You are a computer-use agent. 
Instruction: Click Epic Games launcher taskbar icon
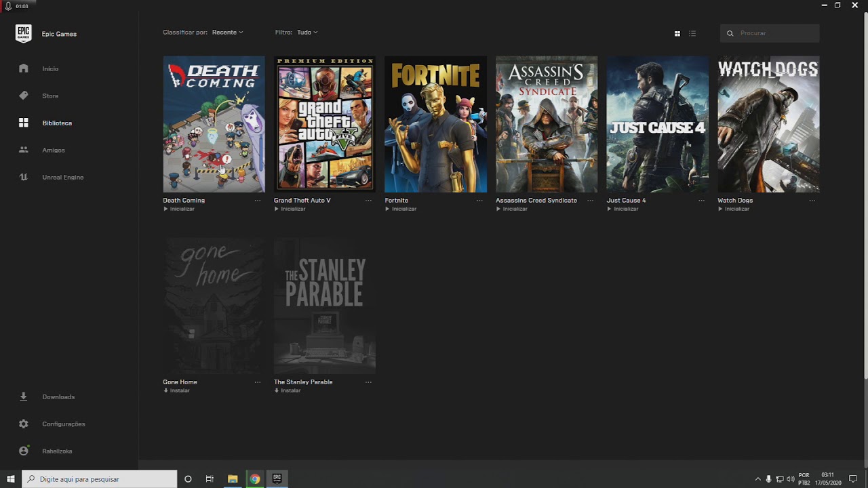(277, 479)
